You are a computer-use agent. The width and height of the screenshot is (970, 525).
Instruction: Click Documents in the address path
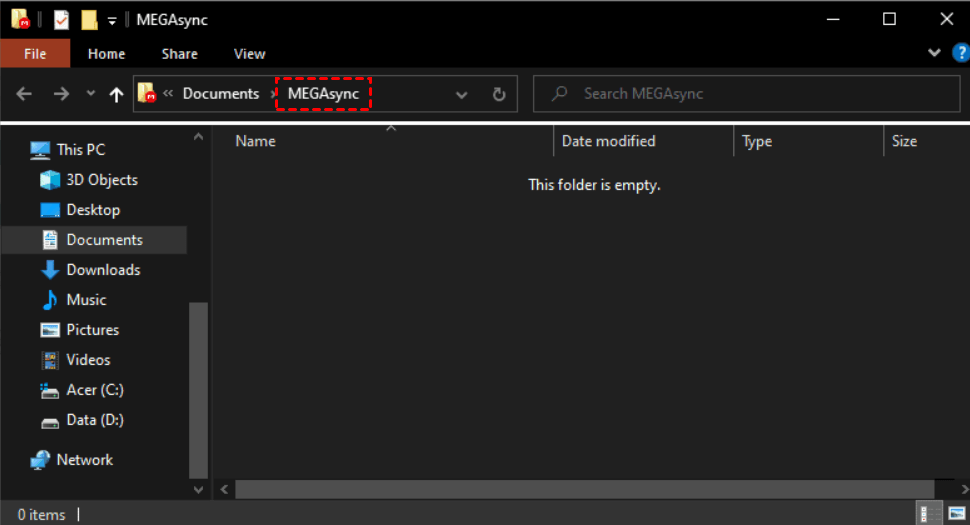pyautogui.click(x=221, y=93)
